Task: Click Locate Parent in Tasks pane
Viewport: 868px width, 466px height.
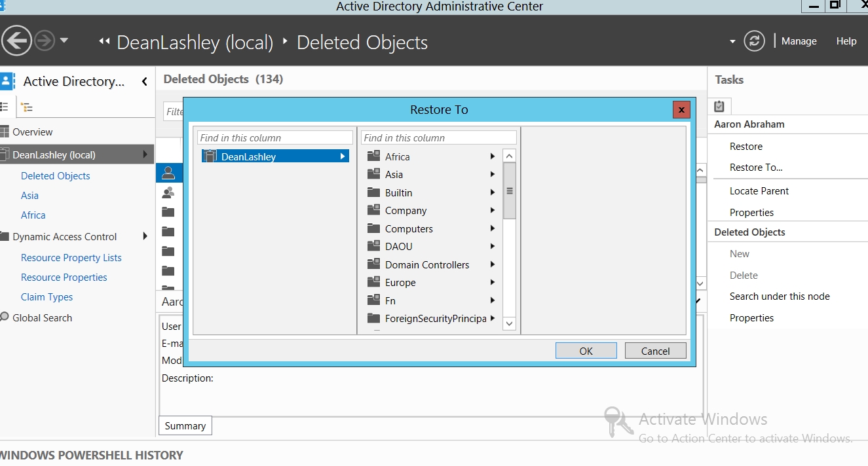Action: click(x=759, y=191)
